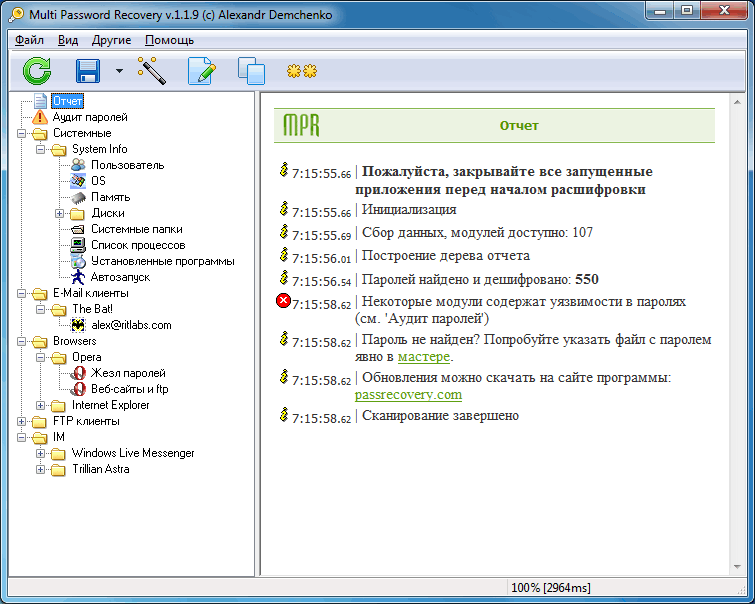This screenshot has width=755, height=604.
Task: Select the Память memory chip icon
Action: pyautogui.click(x=78, y=197)
